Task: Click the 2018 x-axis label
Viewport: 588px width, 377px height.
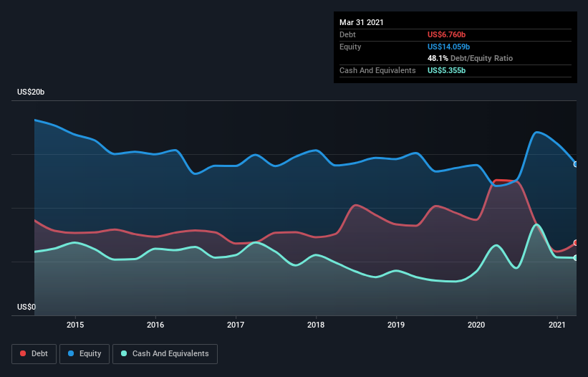Action: coord(316,325)
